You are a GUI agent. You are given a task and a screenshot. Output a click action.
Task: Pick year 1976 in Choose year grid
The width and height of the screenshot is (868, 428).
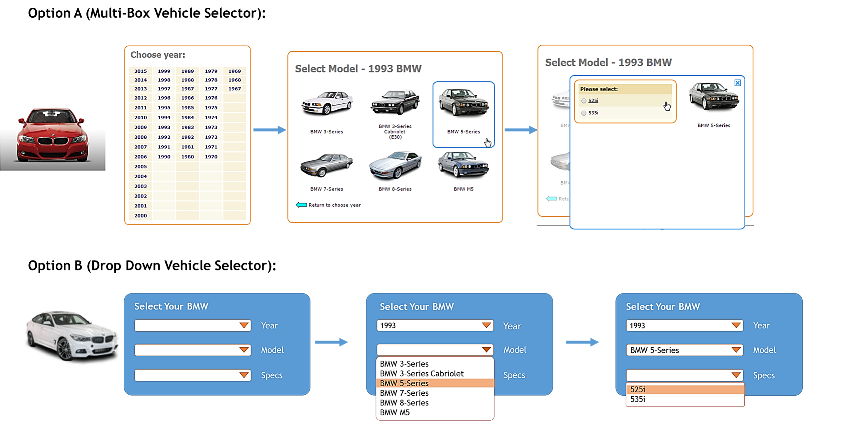point(211,98)
